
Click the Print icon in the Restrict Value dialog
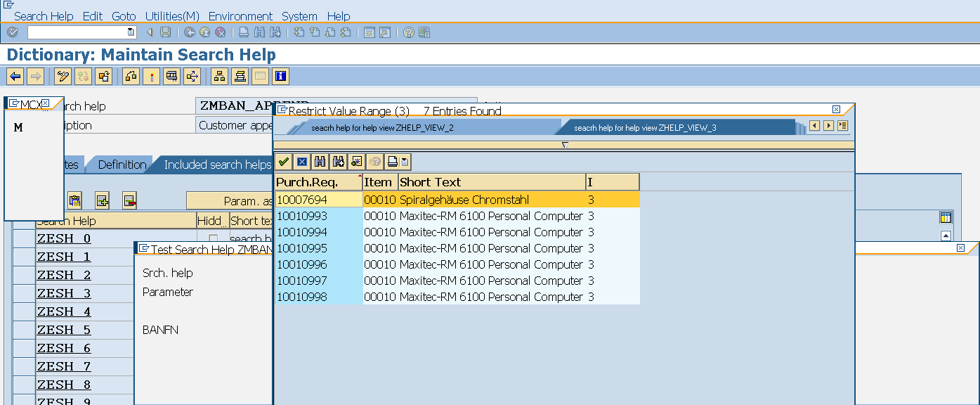[x=392, y=161]
